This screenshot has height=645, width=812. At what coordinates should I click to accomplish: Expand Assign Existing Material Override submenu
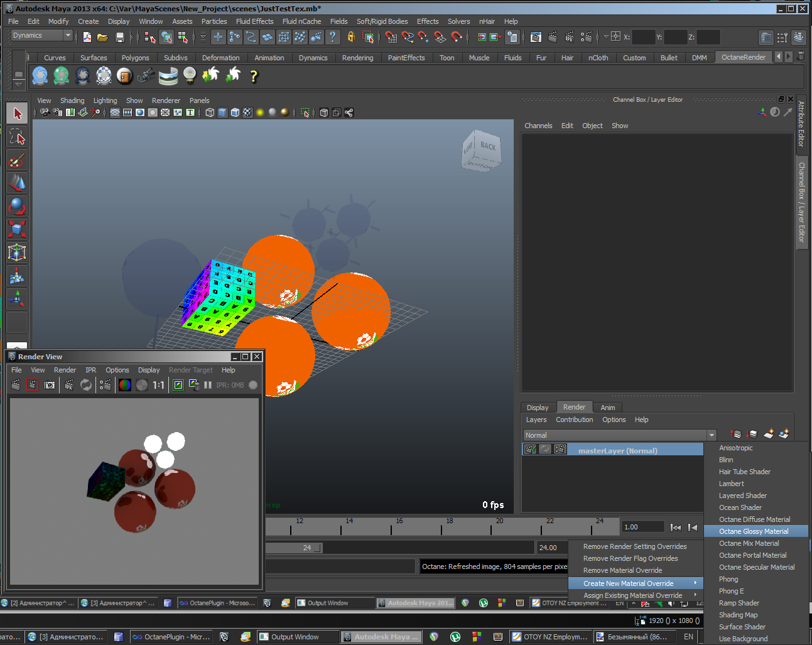point(636,595)
